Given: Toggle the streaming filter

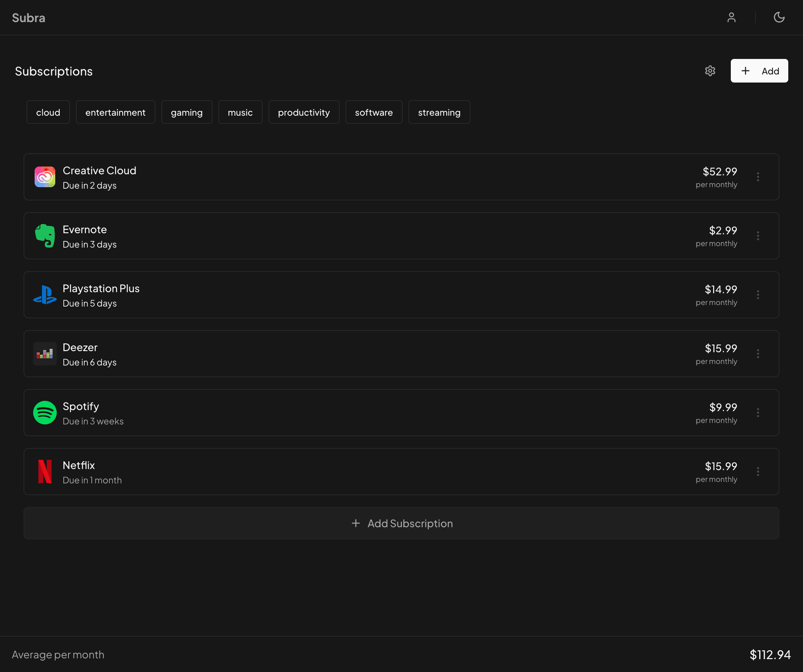Looking at the screenshot, I should pyautogui.click(x=439, y=112).
